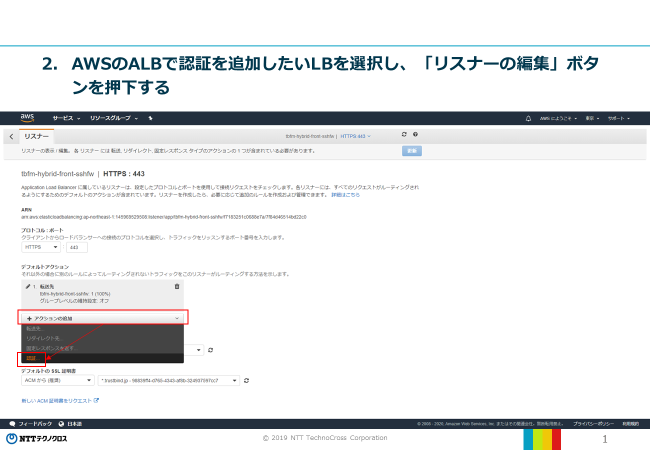Click the refresh icon beside the half-hidden dropdown
This screenshot has width=650, height=450.
pos(211,350)
